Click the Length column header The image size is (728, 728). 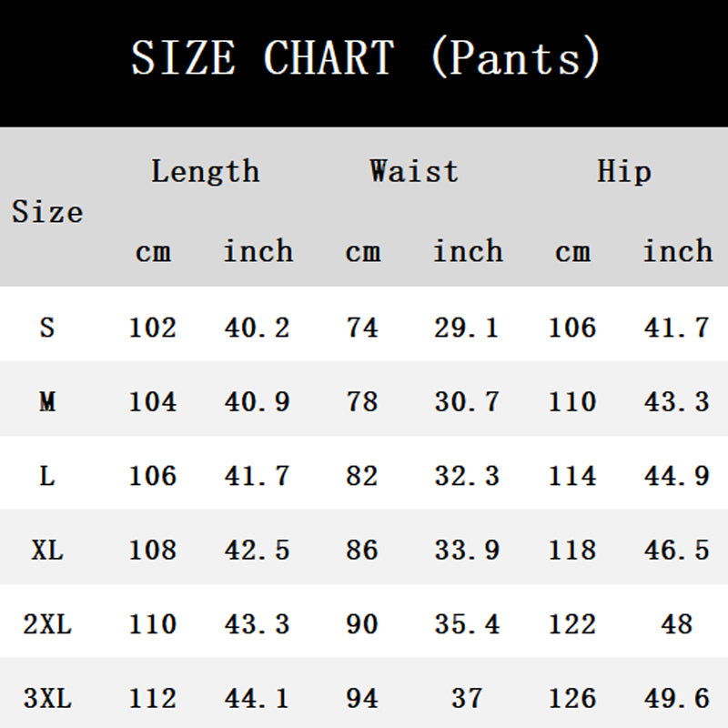[205, 171]
